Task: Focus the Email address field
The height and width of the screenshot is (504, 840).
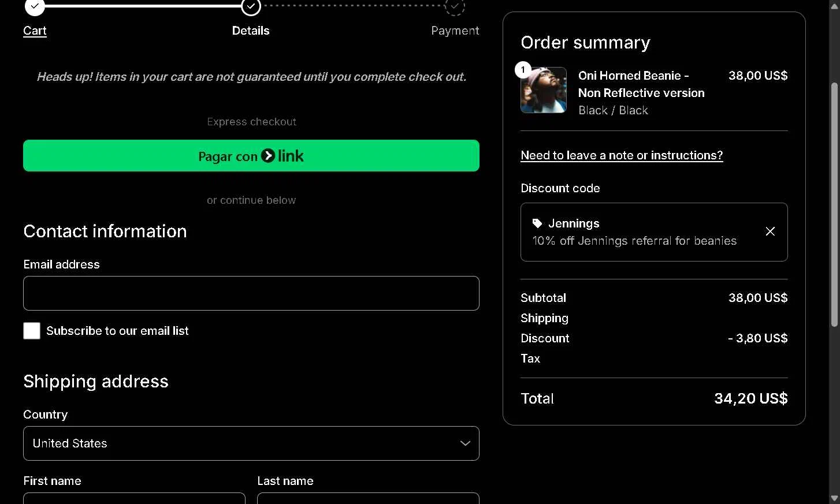Action: [251, 293]
